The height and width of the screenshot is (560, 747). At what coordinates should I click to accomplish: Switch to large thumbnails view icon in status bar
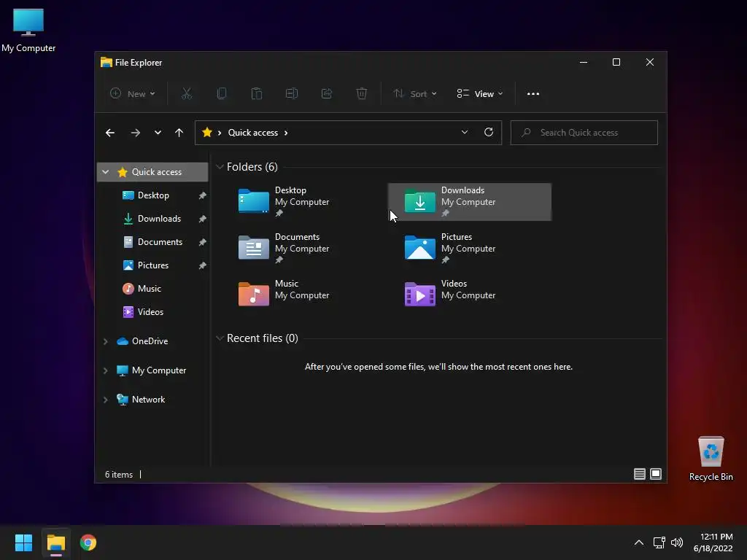point(656,474)
